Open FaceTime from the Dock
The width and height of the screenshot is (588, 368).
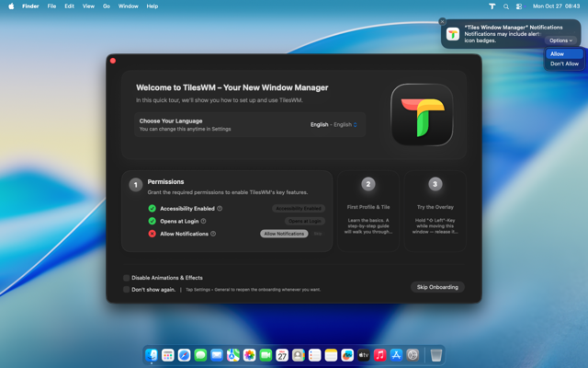point(266,355)
